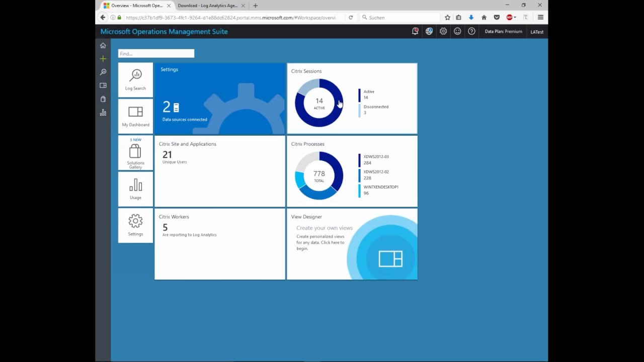Open the Log Search tile
644x362 pixels.
coord(135,79)
